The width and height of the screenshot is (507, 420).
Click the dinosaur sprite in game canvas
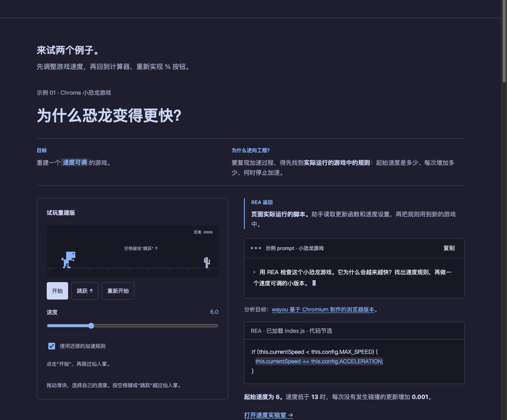pyautogui.click(x=69, y=260)
